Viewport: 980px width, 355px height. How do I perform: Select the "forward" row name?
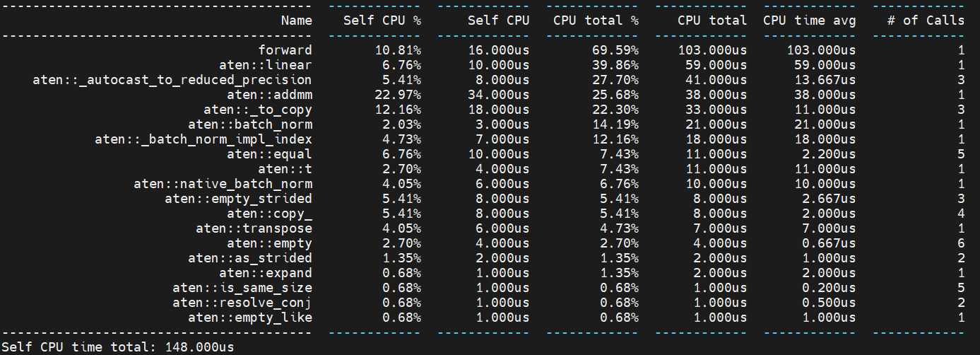pyautogui.click(x=285, y=50)
